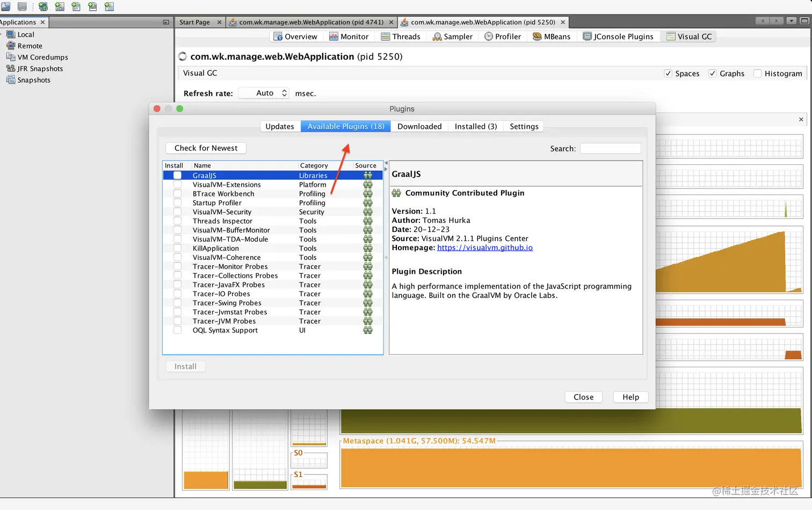Maximize the editor window area icon

pyautogui.click(x=804, y=21)
